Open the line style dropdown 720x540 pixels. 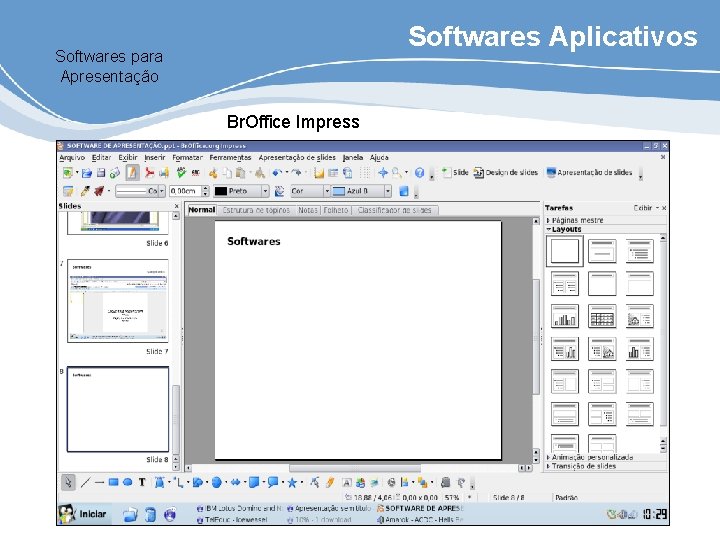click(x=140, y=191)
